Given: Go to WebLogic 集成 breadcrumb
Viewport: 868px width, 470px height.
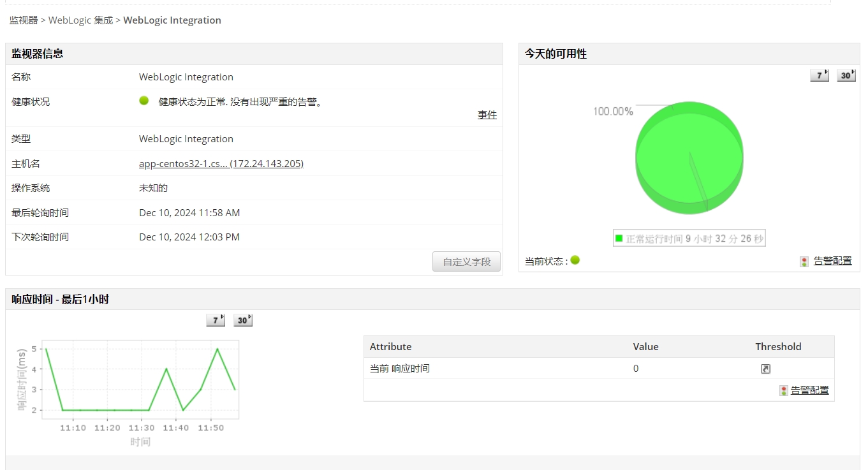Looking at the screenshot, I should pos(80,20).
